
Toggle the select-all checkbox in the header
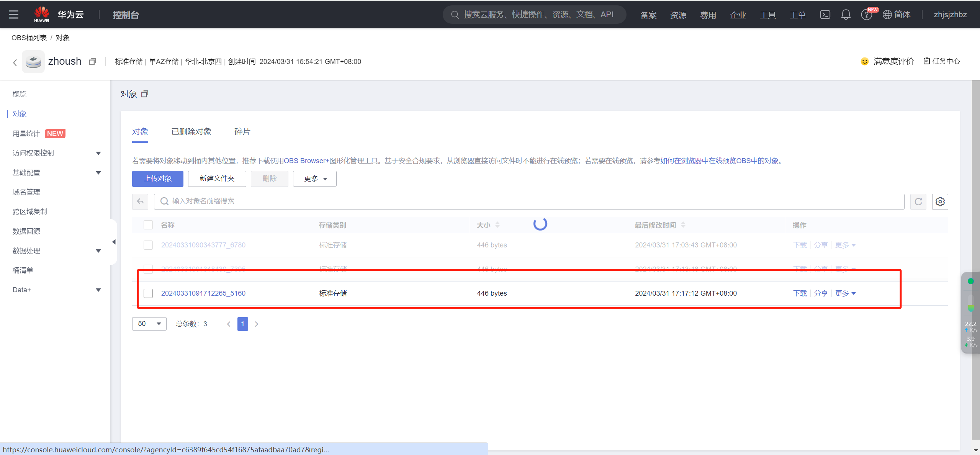148,225
